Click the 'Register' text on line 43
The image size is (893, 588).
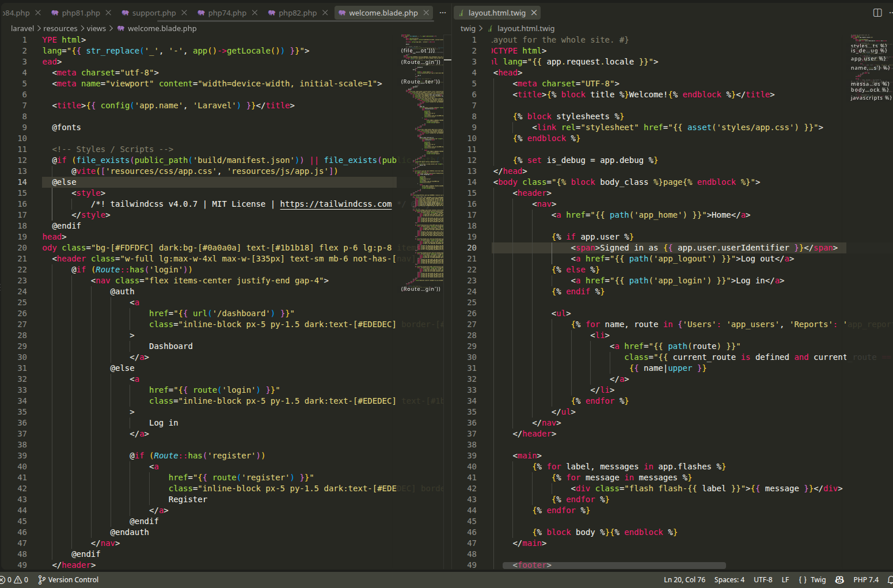(188, 499)
